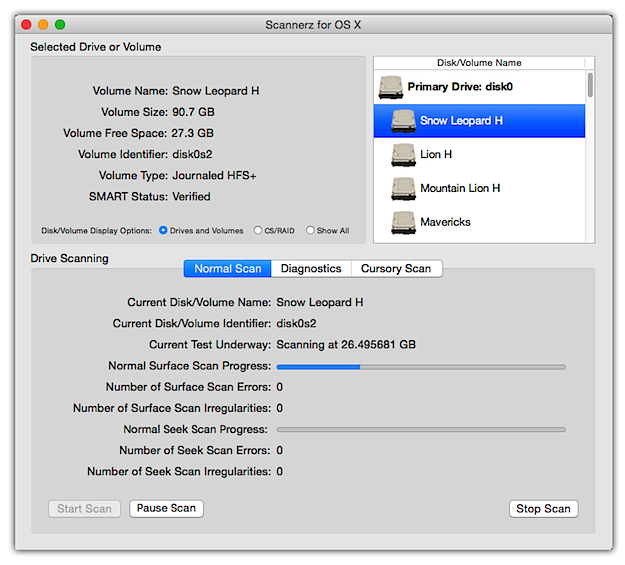The height and width of the screenshot is (565, 625).
Task: Click the Lion H volume icon
Action: pos(403,155)
